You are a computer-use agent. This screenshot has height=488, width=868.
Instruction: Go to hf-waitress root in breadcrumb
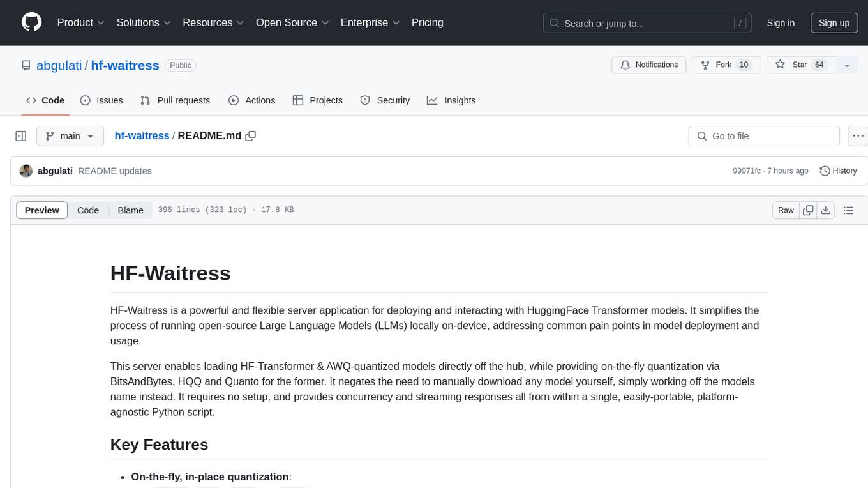coord(142,135)
